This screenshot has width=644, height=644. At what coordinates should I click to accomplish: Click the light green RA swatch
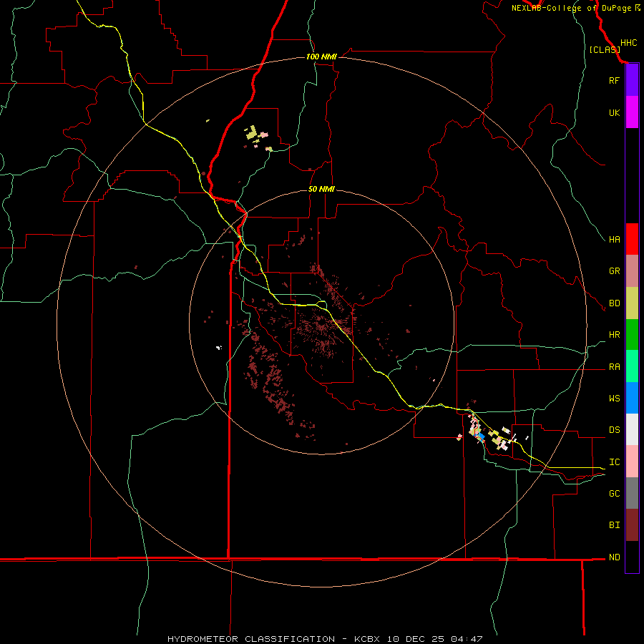(632, 366)
